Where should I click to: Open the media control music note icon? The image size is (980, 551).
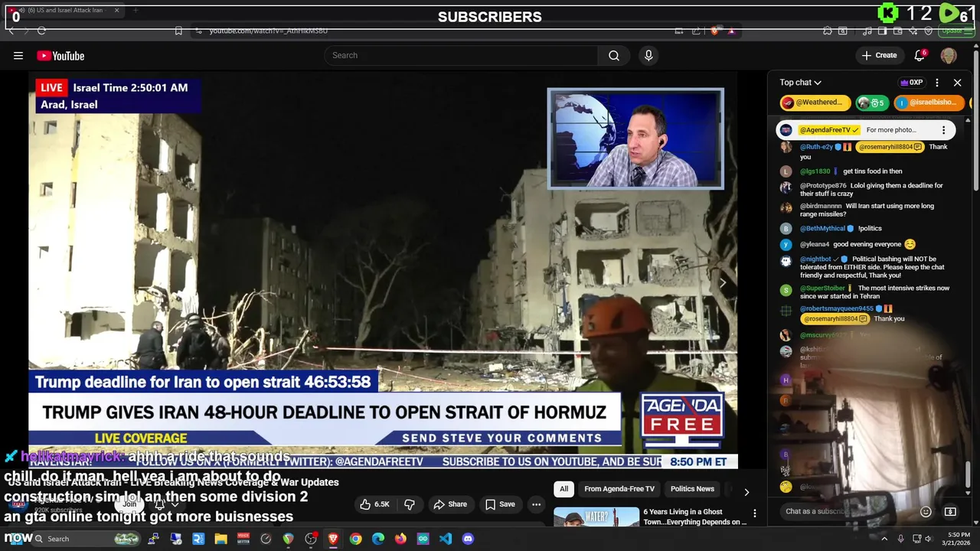click(x=867, y=31)
